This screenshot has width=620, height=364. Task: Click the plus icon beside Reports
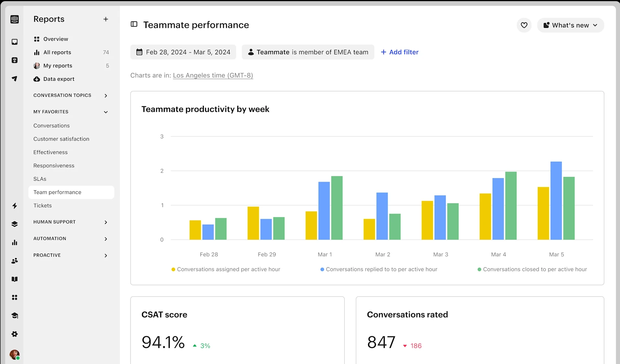pyautogui.click(x=106, y=19)
